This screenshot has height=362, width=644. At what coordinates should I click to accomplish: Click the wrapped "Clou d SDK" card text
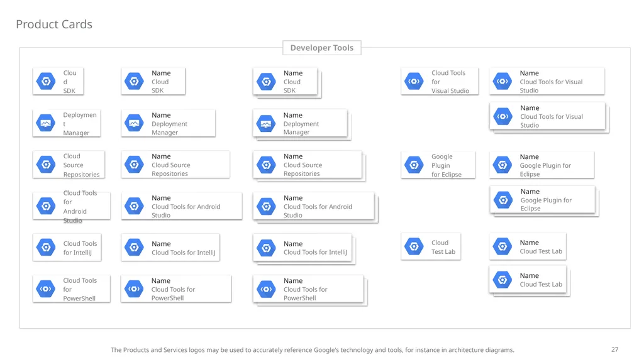pyautogui.click(x=70, y=82)
